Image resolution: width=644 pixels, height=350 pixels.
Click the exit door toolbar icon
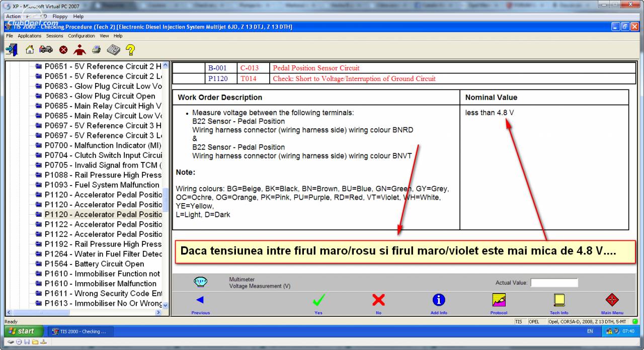pyautogui.click(x=12, y=49)
